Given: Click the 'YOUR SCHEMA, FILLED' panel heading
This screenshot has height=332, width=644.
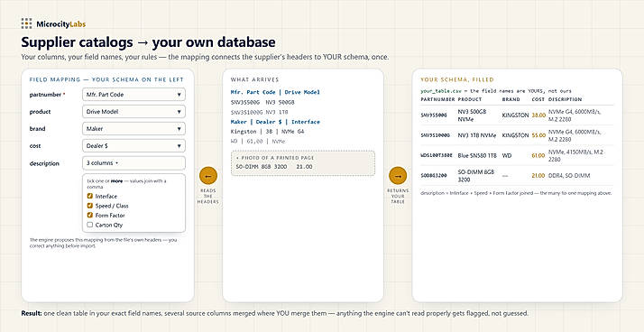Looking at the screenshot, I should (457, 79).
